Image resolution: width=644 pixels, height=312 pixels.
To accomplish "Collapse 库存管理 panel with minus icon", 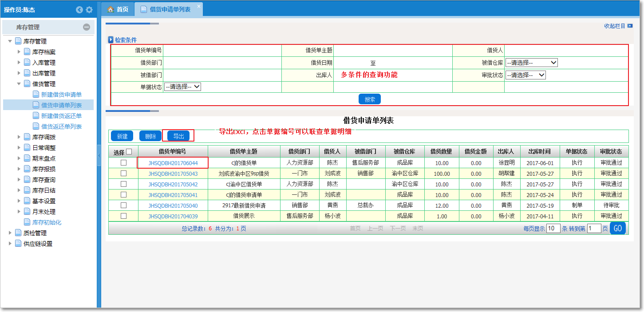I will 87,27.
